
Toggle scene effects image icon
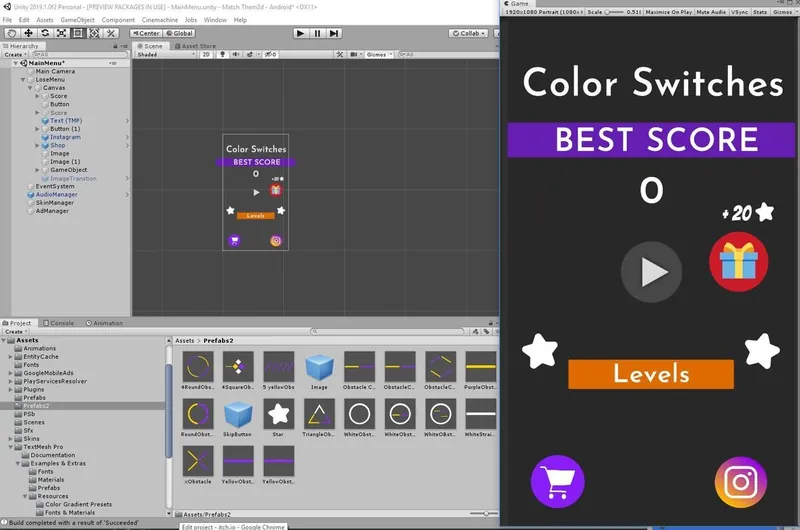click(x=249, y=54)
